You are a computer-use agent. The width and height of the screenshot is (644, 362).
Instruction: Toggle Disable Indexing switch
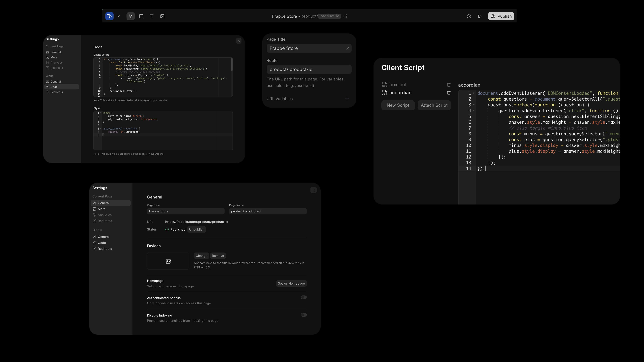pyautogui.click(x=303, y=315)
